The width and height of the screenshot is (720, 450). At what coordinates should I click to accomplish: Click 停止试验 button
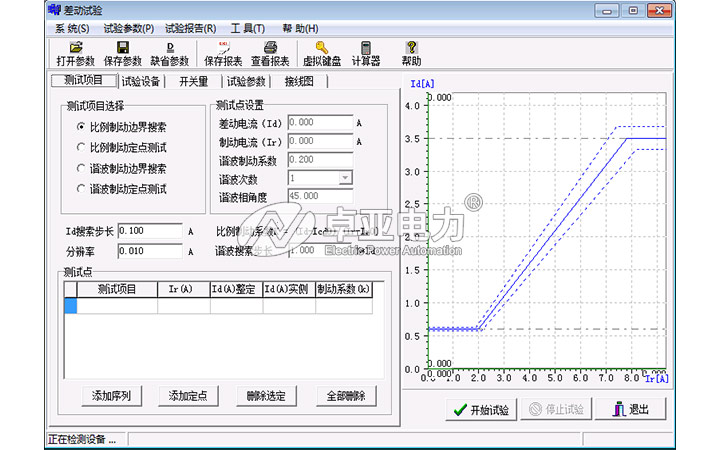(x=556, y=409)
